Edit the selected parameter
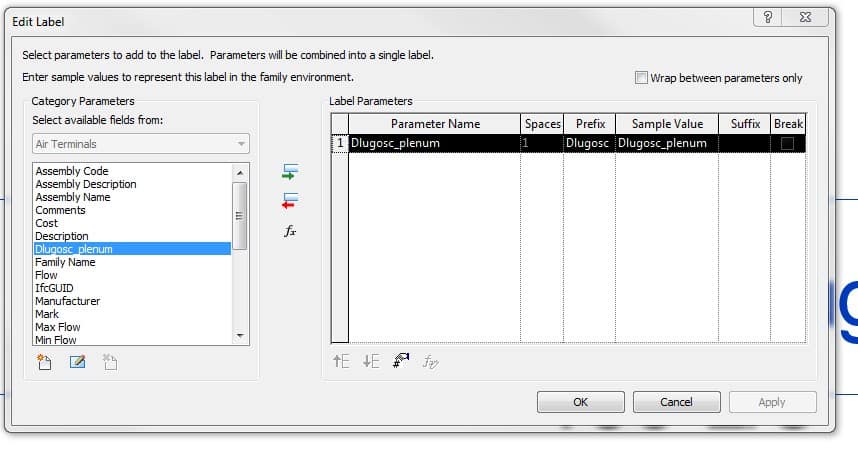858x452 pixels. (77, 362)
